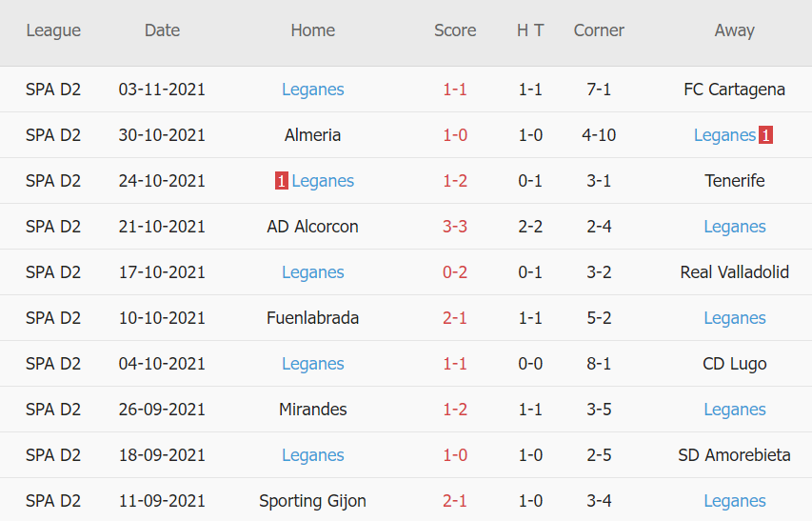Select the Corner column header
The height and width of the screenshot is (521, 812).
pos(599,30)
